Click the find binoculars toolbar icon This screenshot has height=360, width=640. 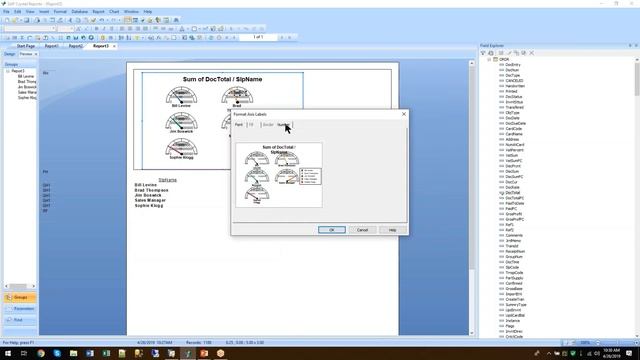(x=176, y=20)
